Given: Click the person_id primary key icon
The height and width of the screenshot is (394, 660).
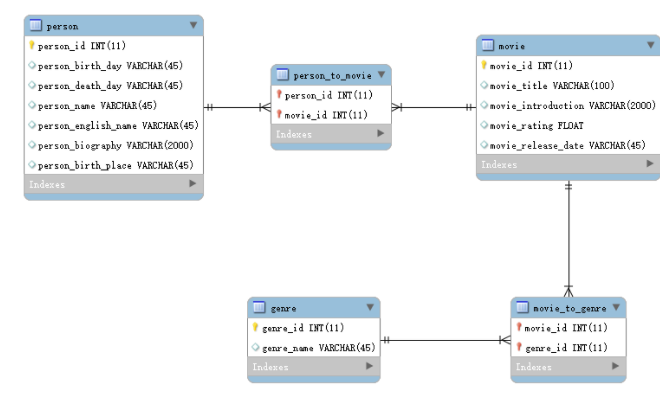Looking at the screenshot, I should pyautogui.click(x=32, y=45).
